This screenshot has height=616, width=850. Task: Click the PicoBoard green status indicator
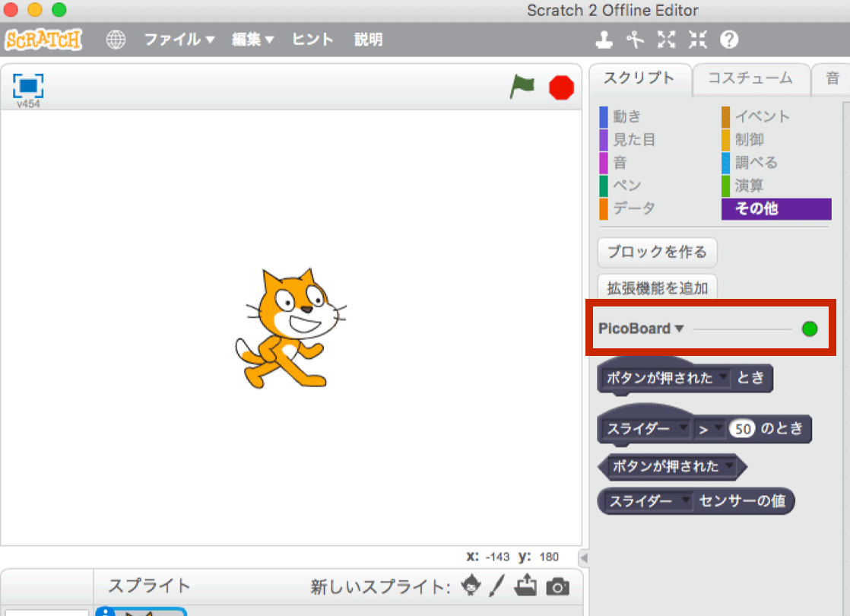(810, 329)
